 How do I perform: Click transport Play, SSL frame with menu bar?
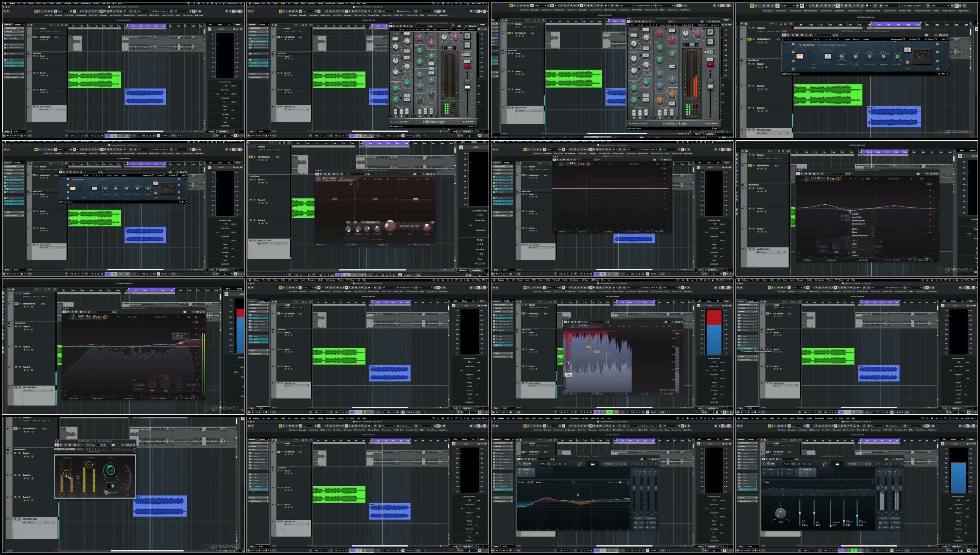tap(365, 135)
